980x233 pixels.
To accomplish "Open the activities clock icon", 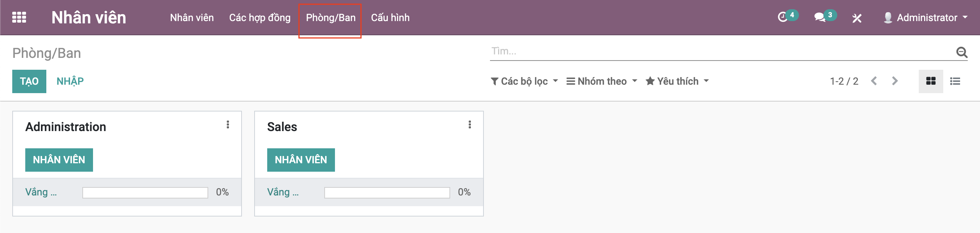I will [x=783, y=17].
